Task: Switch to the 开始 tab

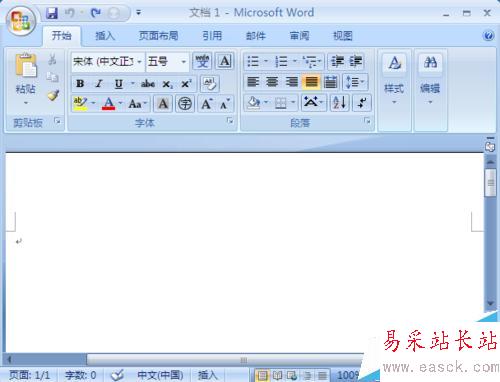Action: tap(61, 36)
